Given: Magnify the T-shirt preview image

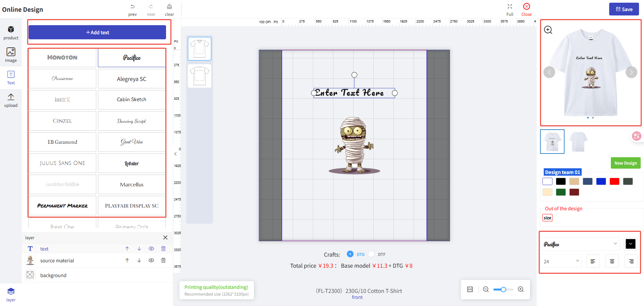Looking at the screenshot, I should pos(548,30).
